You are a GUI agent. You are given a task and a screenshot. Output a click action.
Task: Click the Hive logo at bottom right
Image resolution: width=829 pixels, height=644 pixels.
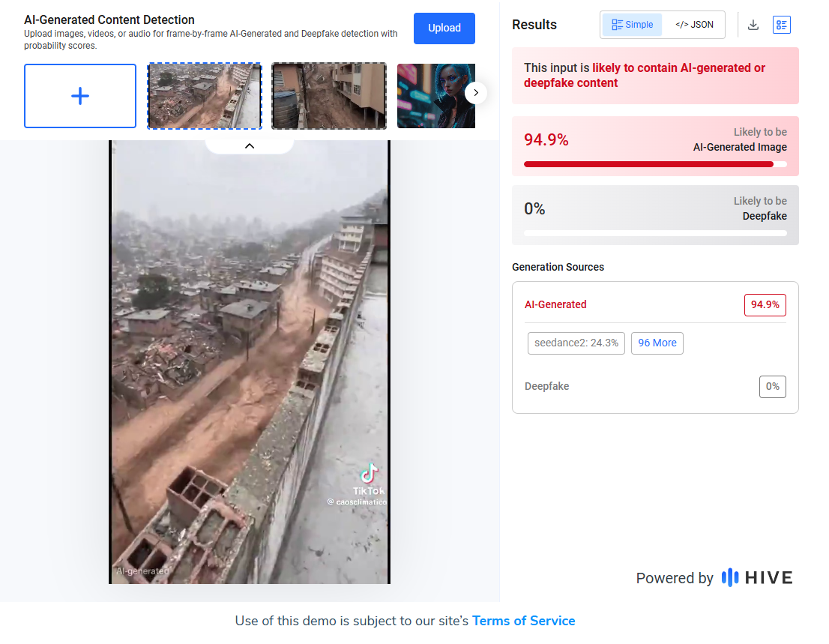(x=756, y=577)
